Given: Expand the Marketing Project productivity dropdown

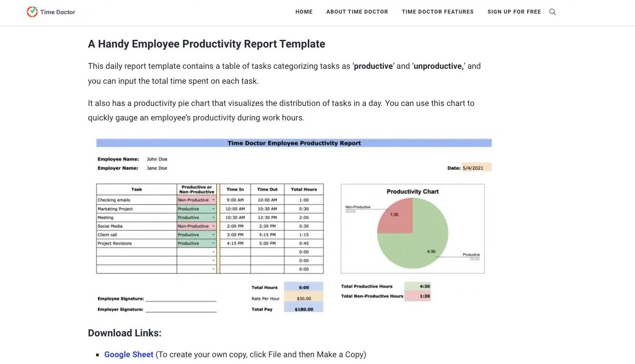Looking at the screenshot, I should click(x=213, y=209).
